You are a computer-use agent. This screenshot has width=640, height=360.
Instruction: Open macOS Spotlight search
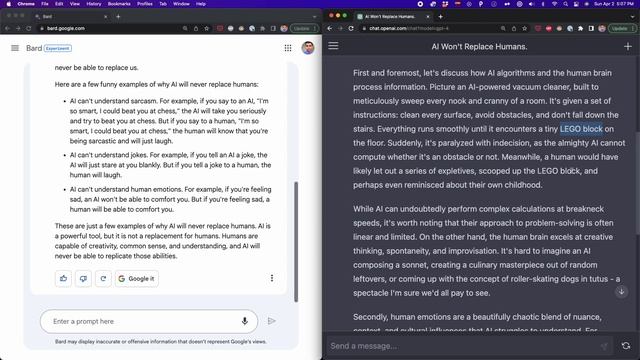click(565, 4)
